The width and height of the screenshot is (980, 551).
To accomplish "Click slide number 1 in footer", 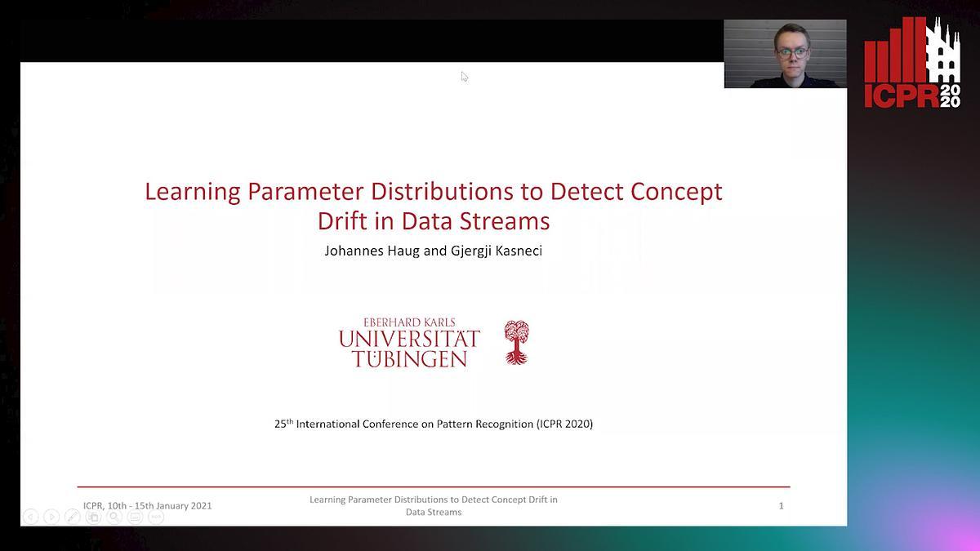I will [781, 506].
